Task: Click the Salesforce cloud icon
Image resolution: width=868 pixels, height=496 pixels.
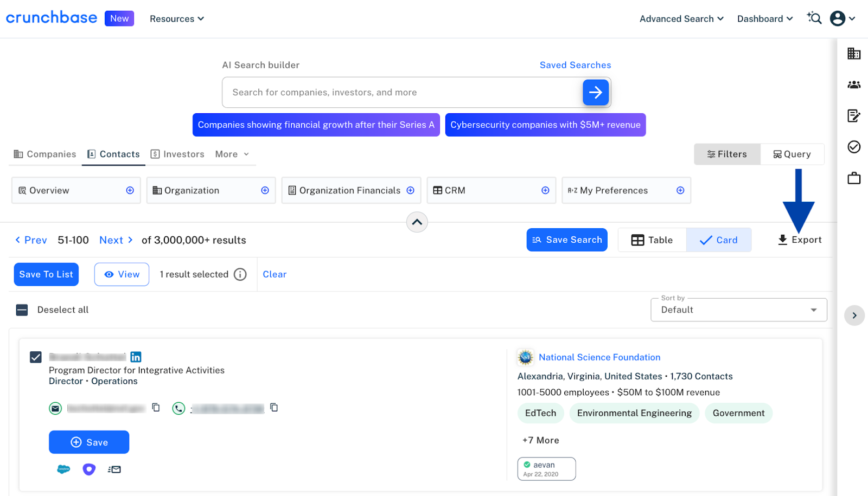Action: pyautogui.click(x=63, y=469)
